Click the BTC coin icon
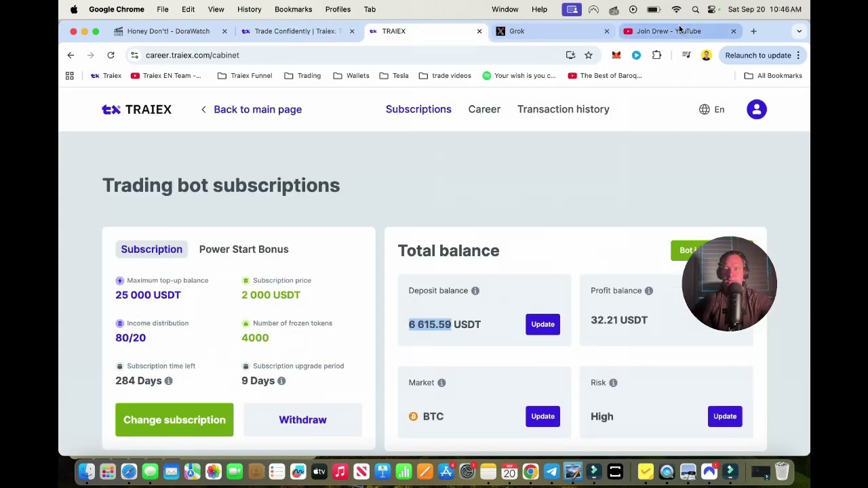The image size is (868, 488). [413, 416]
